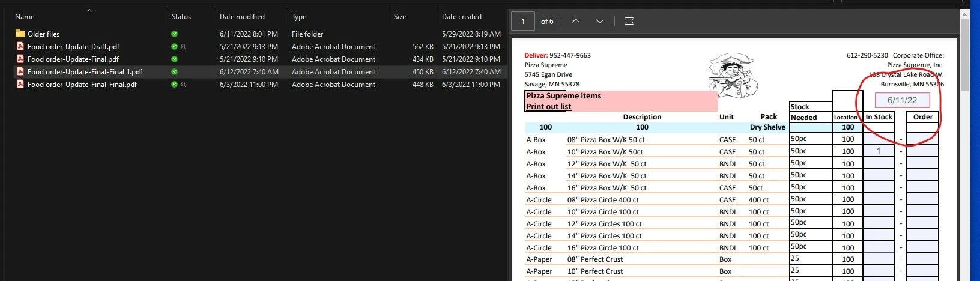Click "10" Pizza Box W/K 50ct" description
Image resolution: width=980 pixels, height=281 pixels.
pos(605,152)
